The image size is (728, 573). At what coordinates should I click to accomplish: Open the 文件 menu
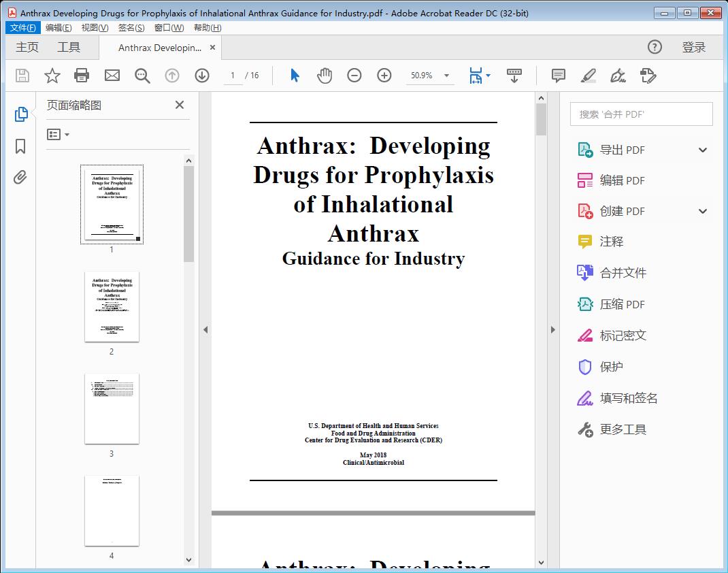click(22, 27)
